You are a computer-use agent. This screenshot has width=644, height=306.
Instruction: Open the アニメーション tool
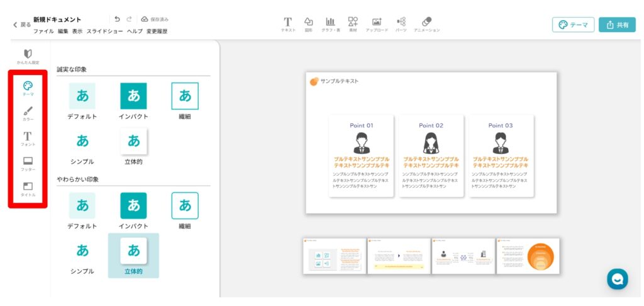(x=426, y=24)
